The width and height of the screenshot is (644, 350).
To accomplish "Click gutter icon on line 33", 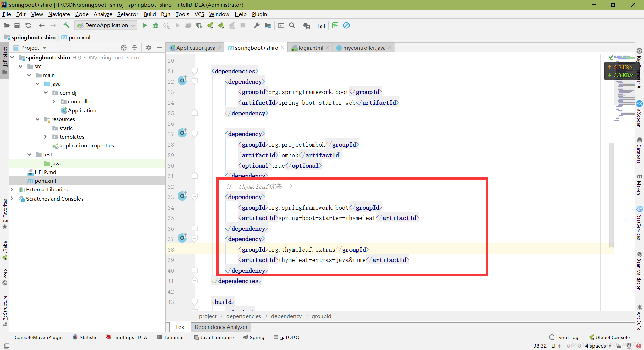I will tap(182, 196).
